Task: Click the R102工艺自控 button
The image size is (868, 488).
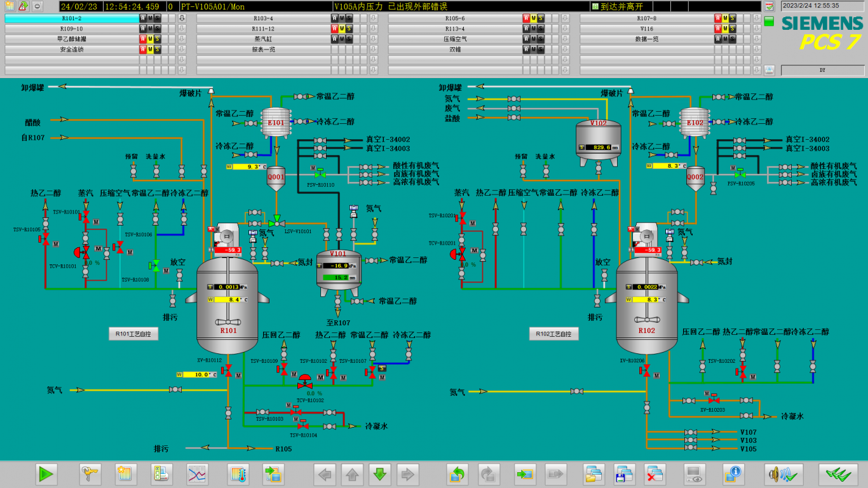Action: click(x=554, y=334)
